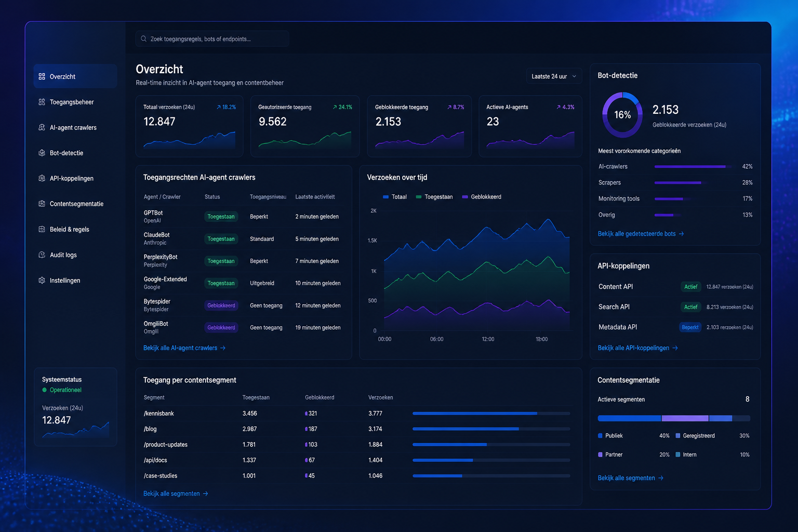Screen dimensions: 798x532
Task: Click the Overzicht sidebar icon
Action: [x=42, y=76]
